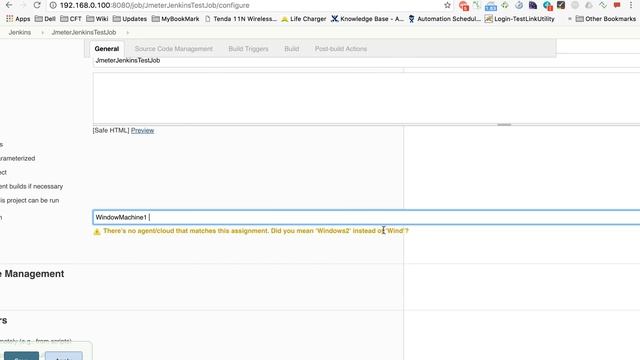Viewport: 640px width, 360px height.
Task: Open the Apps grid shortcut
Action: coord(18,19)
